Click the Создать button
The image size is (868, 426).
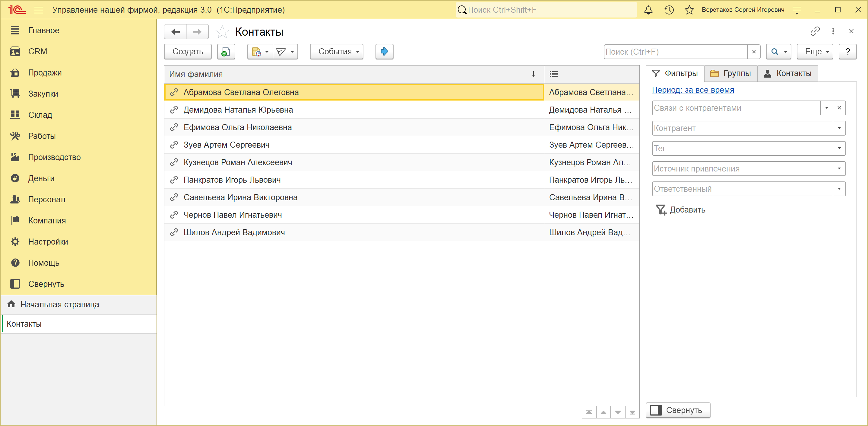[x=188, y=52]
